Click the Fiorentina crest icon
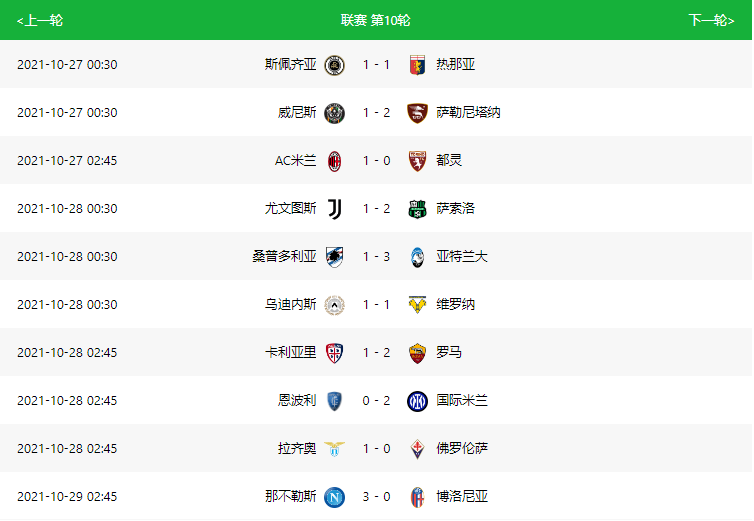The width and height of the screenshot is (754, 521). click(x=417, y=449)
